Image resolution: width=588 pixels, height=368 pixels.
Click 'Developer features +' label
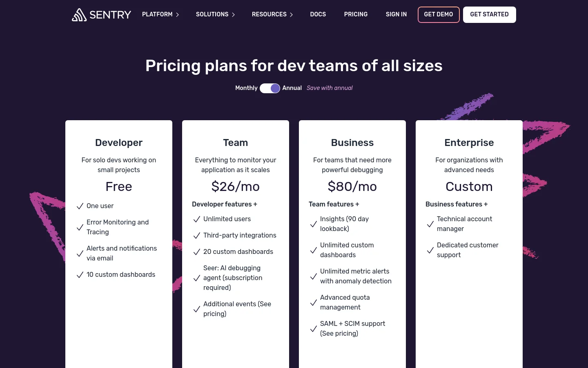click(225, 204)
